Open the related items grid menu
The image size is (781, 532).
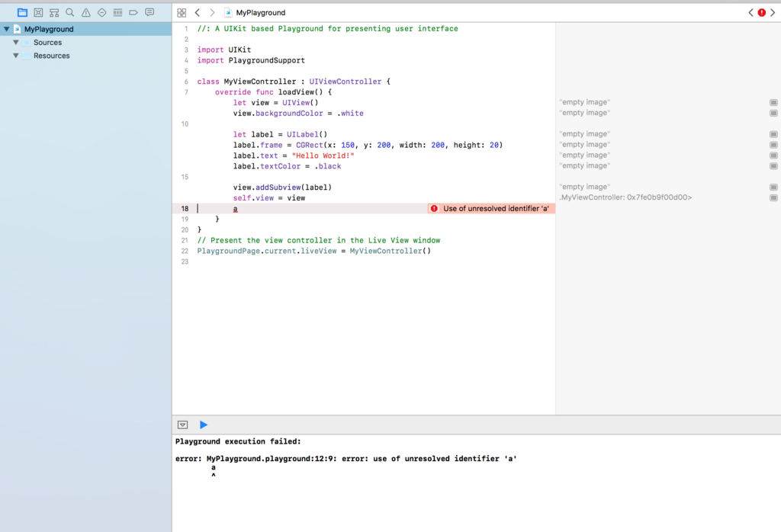tap(182, 12)
